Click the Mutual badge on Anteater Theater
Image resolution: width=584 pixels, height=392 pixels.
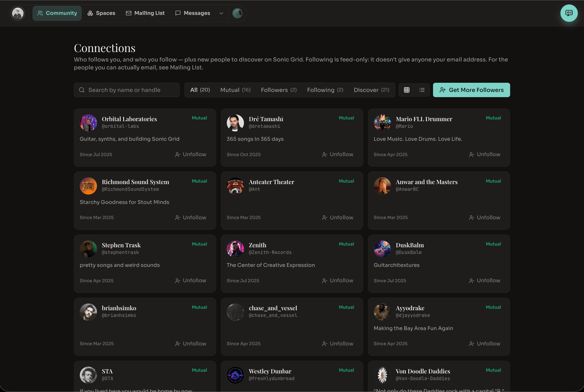pos(346,181)
